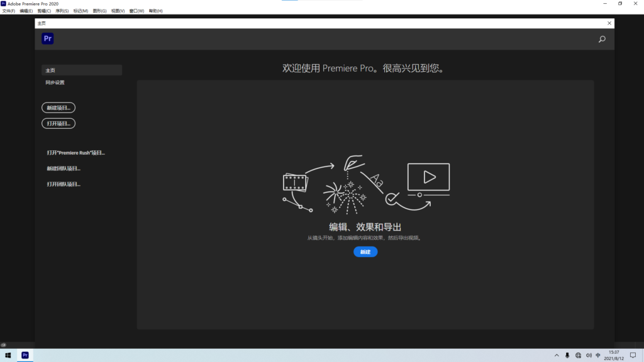Click the Premiere Pro logo icon
The image size is (644, 362).
tap(48, 38)
